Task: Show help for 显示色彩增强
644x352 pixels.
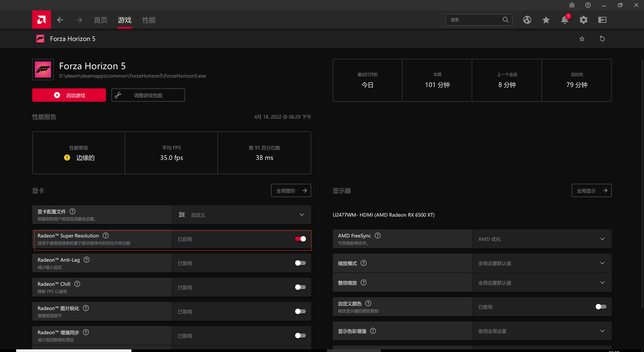Action: click(x=373, y=331)
